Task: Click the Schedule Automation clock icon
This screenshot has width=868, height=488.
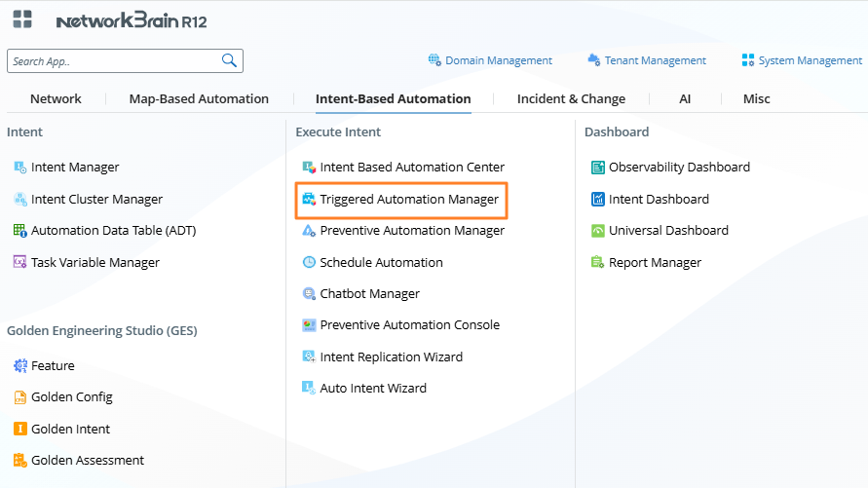Action: coord(309,262)
